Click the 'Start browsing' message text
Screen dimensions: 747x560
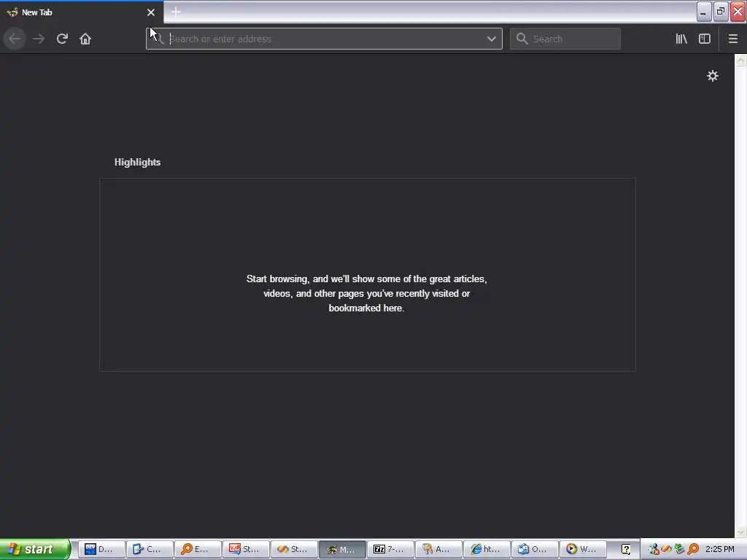366,293
